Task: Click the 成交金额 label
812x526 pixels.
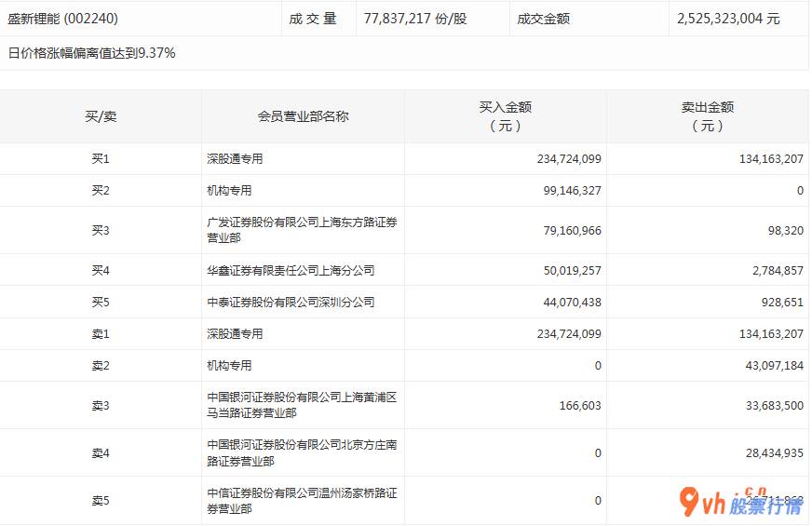Action: tap(543, 19)
